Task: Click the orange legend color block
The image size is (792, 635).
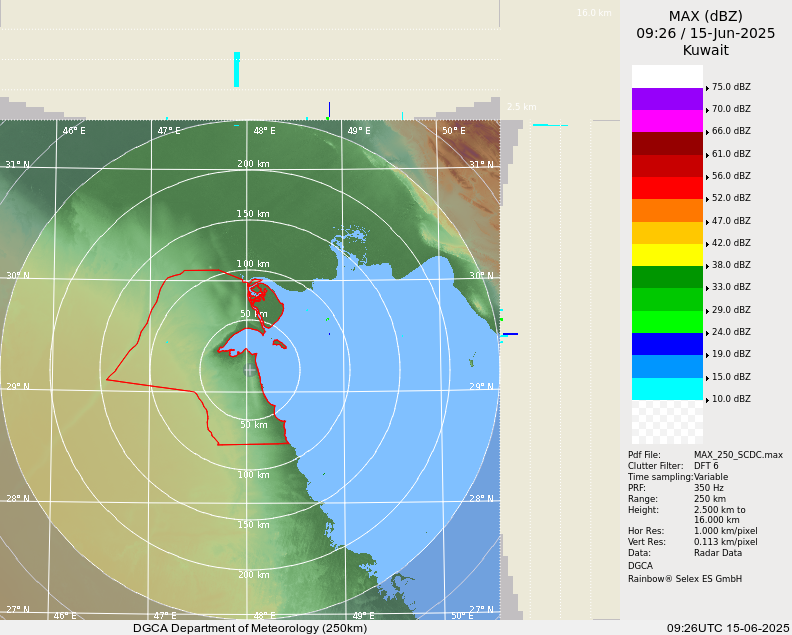Action: (667, 211)
